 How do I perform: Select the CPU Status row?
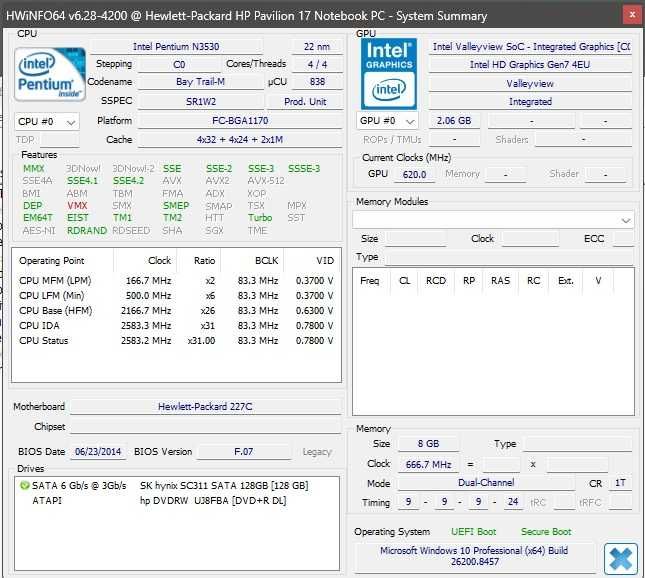[176, 341]
